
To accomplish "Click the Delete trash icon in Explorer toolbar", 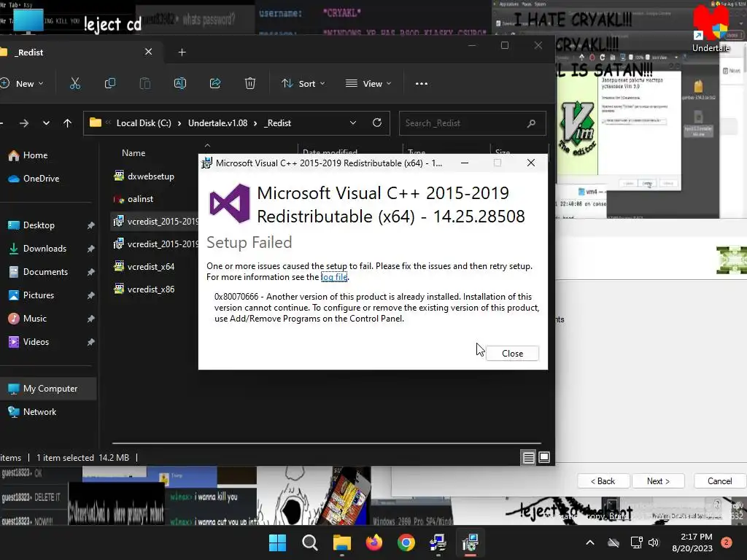I will pyautogui.click(x=250, y=84).
